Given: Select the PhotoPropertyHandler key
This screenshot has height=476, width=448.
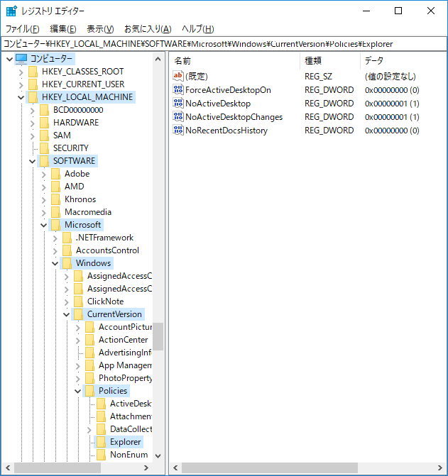Looking at the screenshot, I should (x=125, y=378).
